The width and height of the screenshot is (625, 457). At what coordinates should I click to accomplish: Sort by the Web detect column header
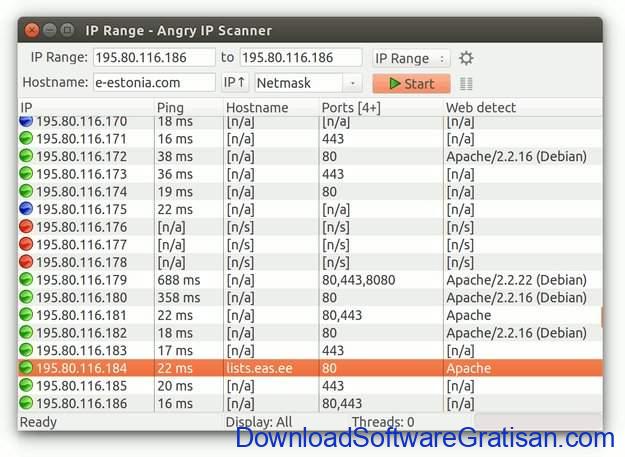(522, 108)
